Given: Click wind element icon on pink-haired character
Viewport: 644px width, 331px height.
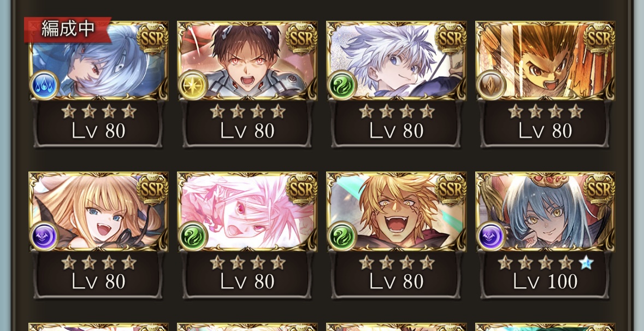Looking at the screenshot, I should [x=193, y=237].
